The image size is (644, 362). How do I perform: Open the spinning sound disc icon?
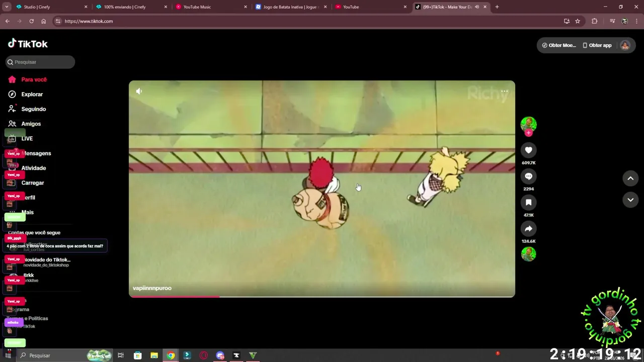tap(528, 254)
